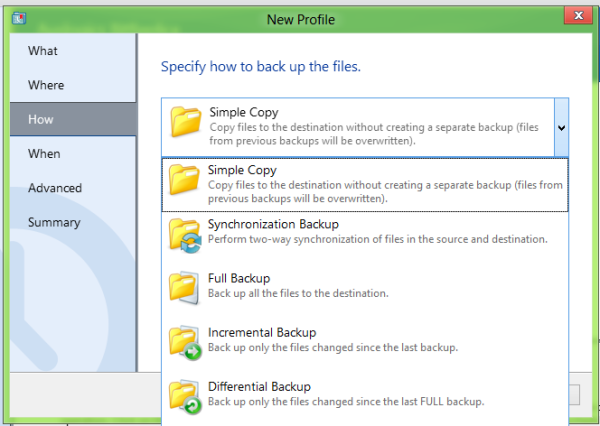Image resolution: width=600 pixels, height=426 pixels.
Task: Click the app icon in the title bar
Action: point(19,18)
